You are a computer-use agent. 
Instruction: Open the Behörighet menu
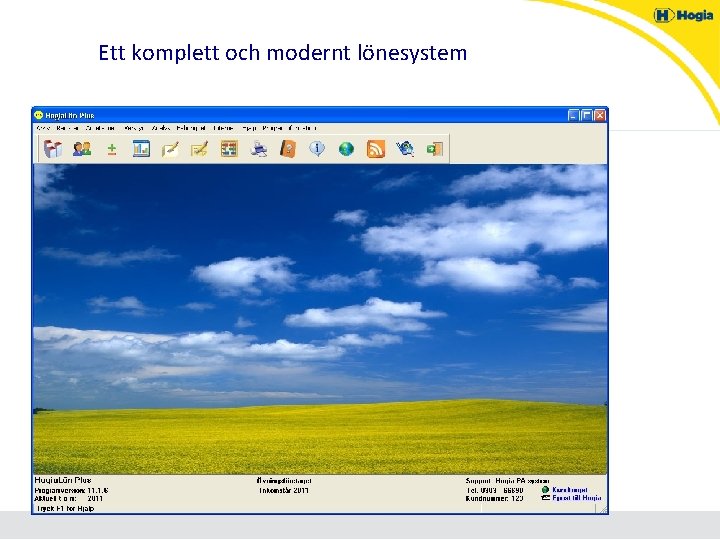point(191,128)
